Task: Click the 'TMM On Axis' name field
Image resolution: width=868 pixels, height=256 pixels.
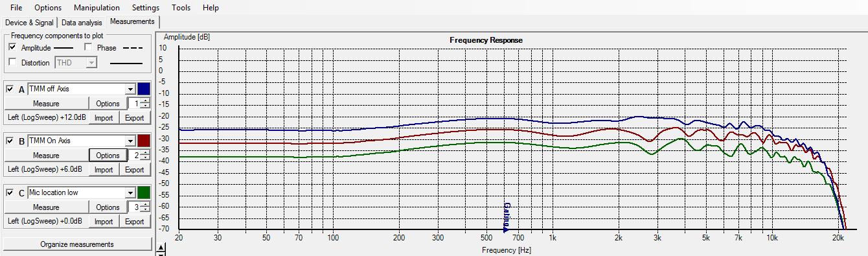Action: [76, 141]
